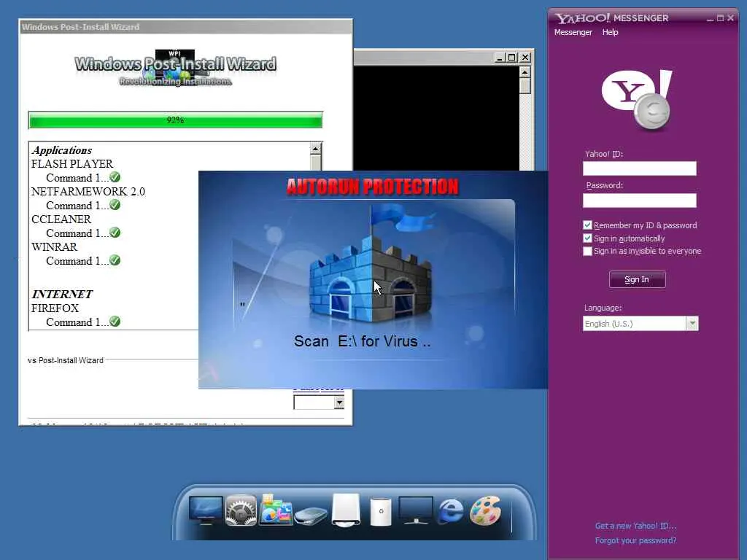Open the colorful apps folder dock icon
Image resolution: width=747 pixels, height=560 pixels.
[275, 510]
